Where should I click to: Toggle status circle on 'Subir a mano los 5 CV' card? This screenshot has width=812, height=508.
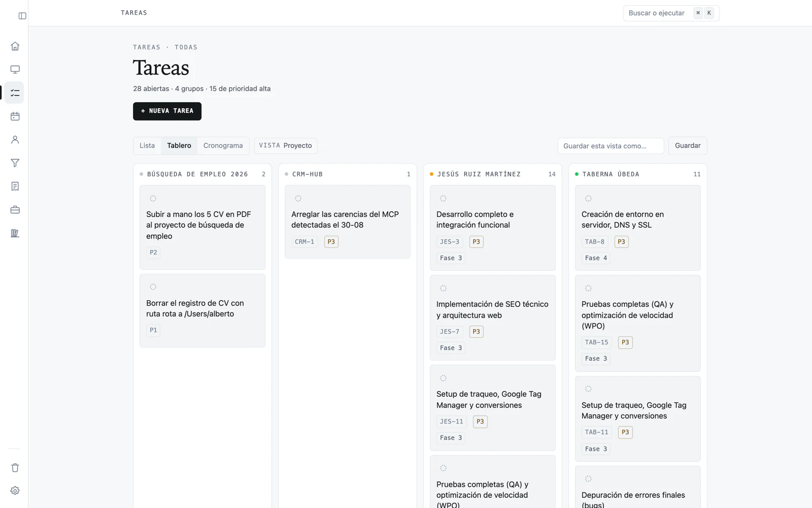153,199
